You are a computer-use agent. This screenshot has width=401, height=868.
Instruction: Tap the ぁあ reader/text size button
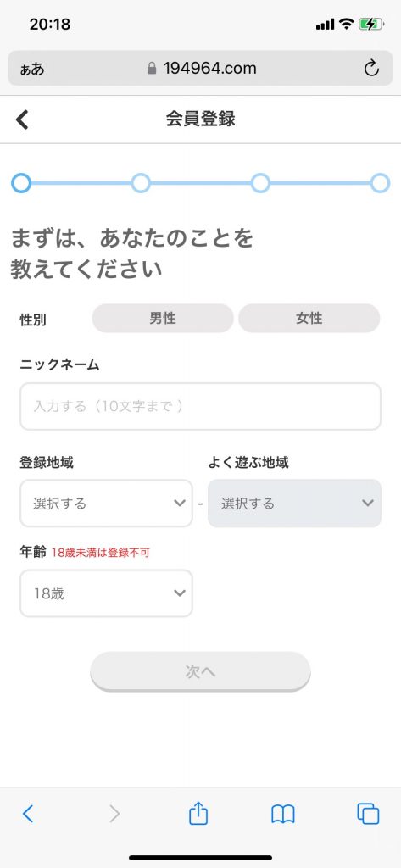pyautogui.click(x=32, y=70)
